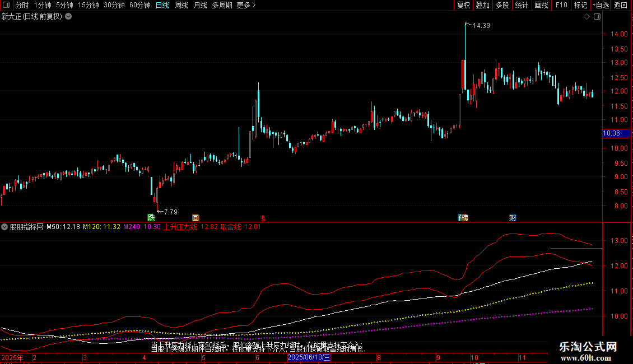Open the 画线 drawing tools
This screenshot has height=364, width=633.
pos(541,5)
